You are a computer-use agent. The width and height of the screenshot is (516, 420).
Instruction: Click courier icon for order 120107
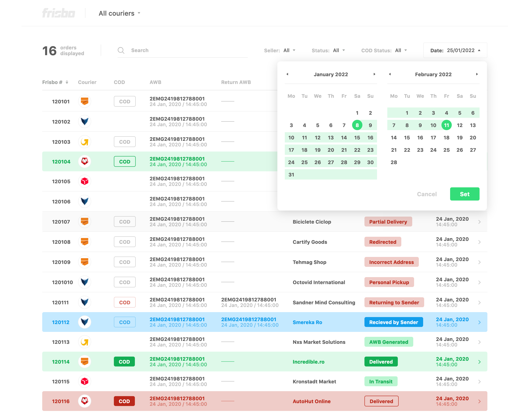84,221
